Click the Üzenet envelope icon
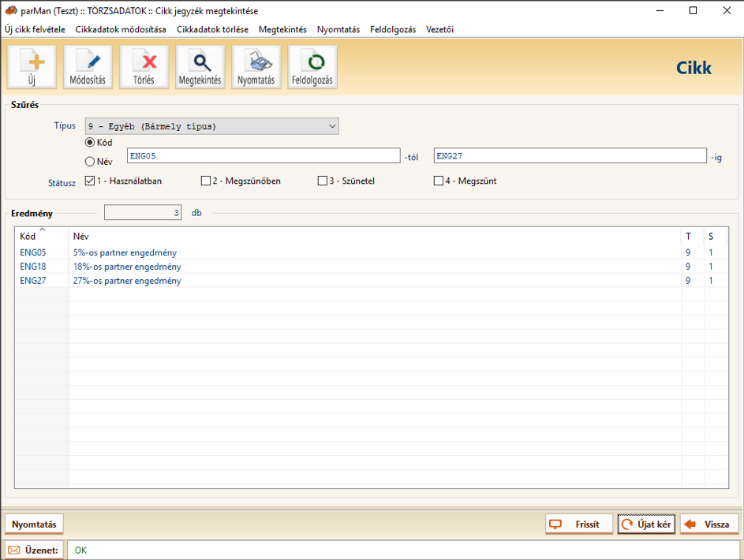The height and width of the screenshot is (560, 744). coord(14,550)
